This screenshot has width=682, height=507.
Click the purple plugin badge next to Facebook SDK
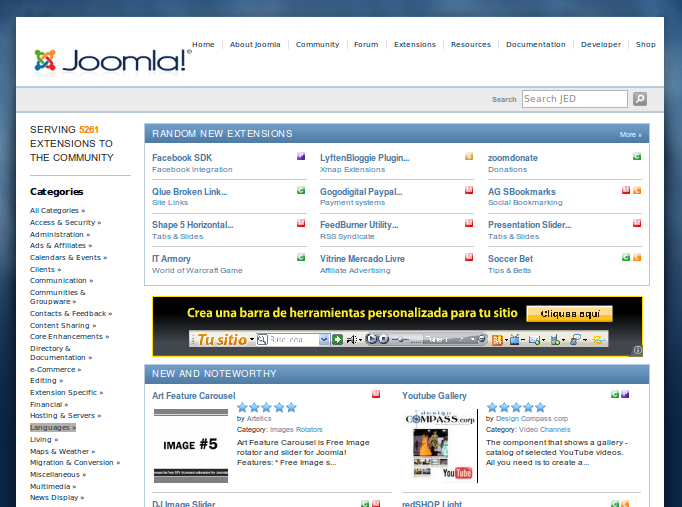coord(301,156)
